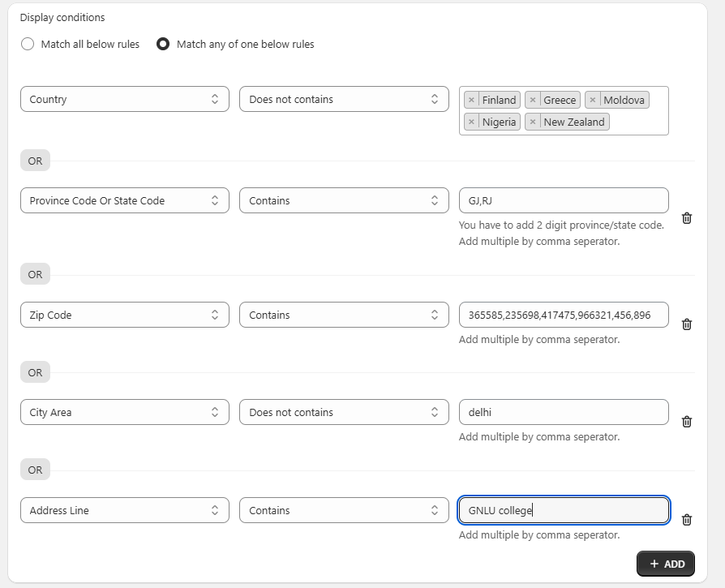Select Match any of one below rules
Screen dimensions: 725x588
[163, 45]
